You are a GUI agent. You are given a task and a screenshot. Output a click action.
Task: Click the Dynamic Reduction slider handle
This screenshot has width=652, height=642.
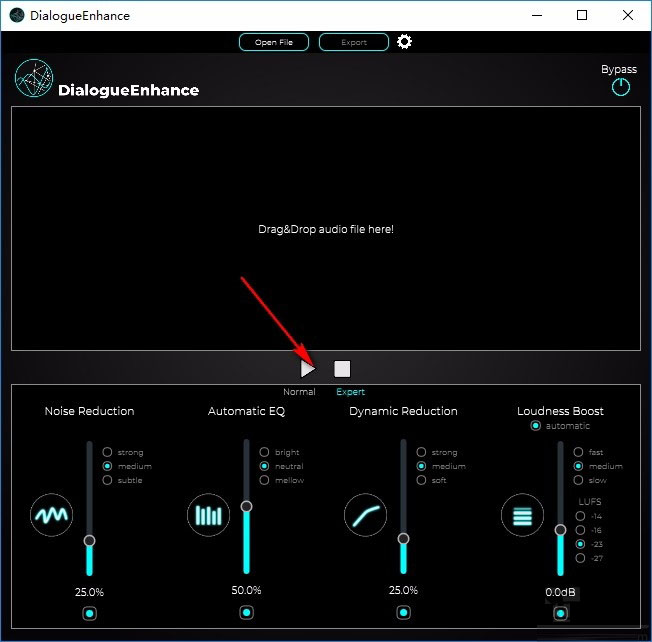click(x=403, y=539)
